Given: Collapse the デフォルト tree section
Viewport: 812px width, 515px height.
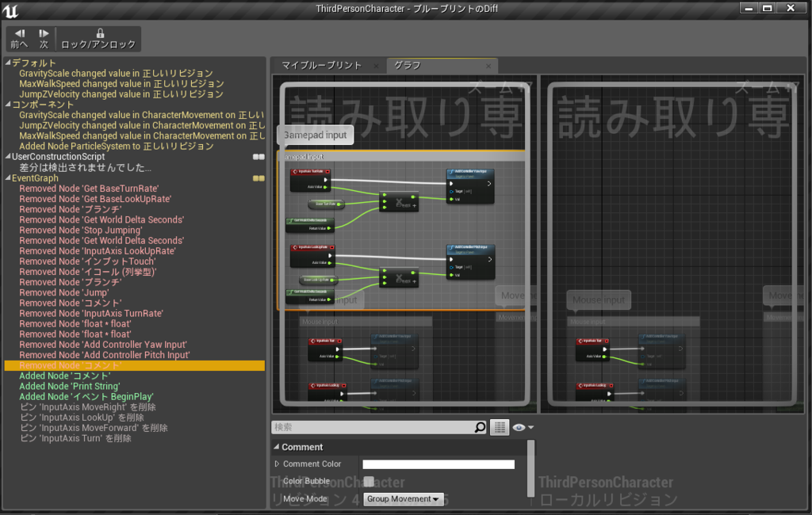Looking at the screenshot, I should tap(8, 63).
